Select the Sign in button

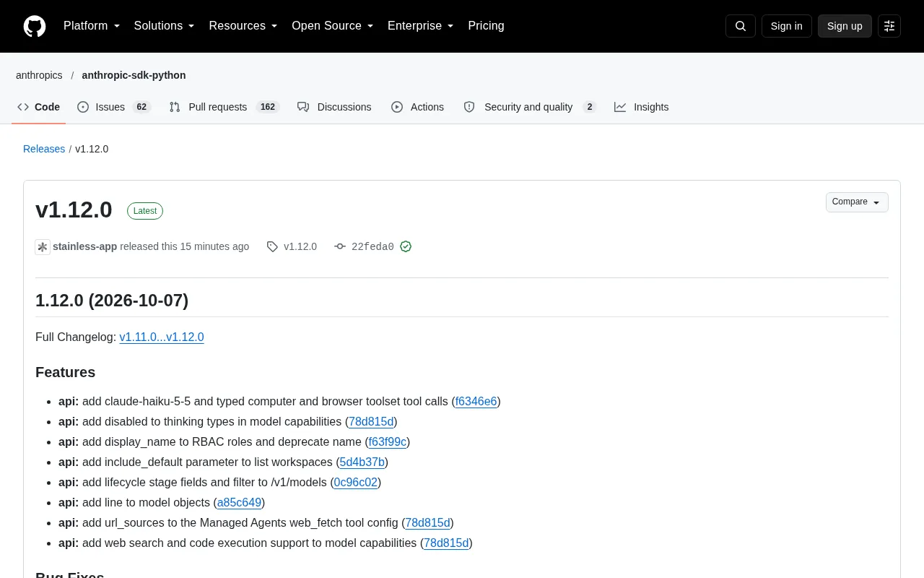click(786, 26)
